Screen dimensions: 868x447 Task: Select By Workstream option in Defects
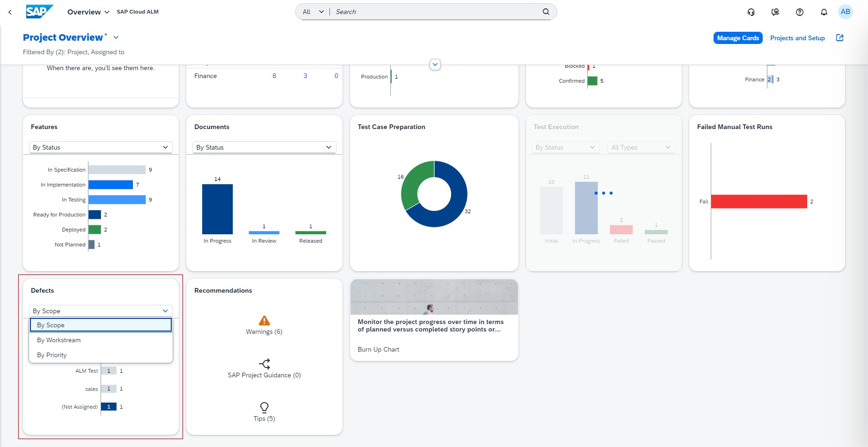click(59, 340)
